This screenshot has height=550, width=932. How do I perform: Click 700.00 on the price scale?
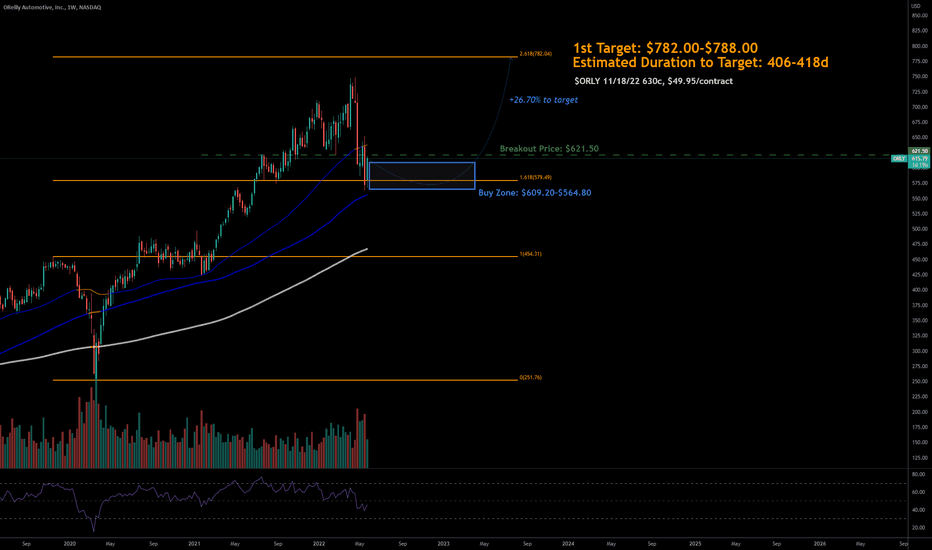pyautogui.click(x=920, y=107)
